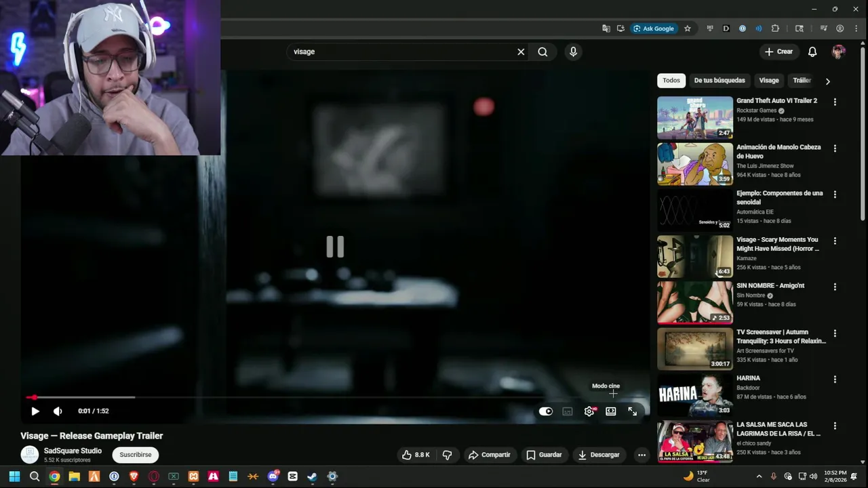Select the Tráiler filter chip
The width and height of the screenshot is (868, 488).
[x=802, y=80]
